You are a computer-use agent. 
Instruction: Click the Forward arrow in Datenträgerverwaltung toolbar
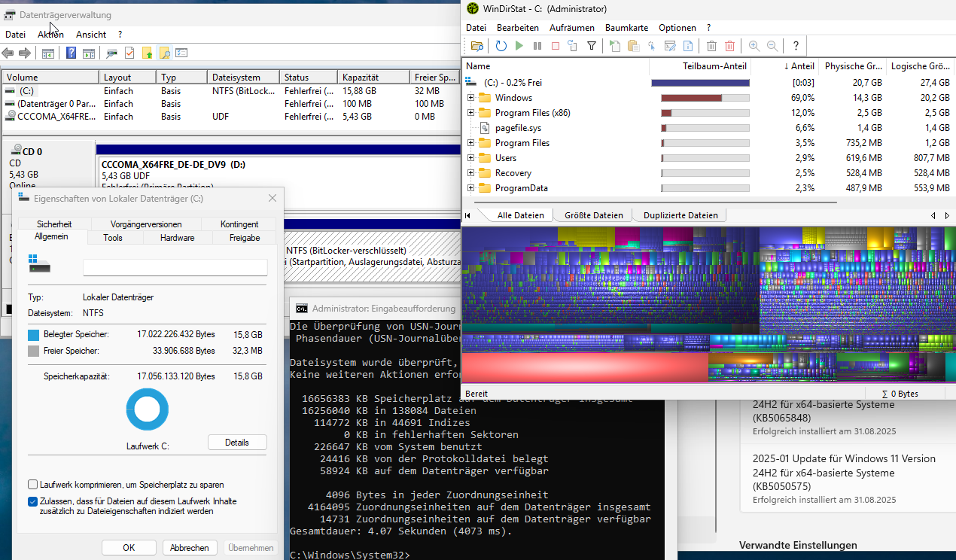[25, 53]
